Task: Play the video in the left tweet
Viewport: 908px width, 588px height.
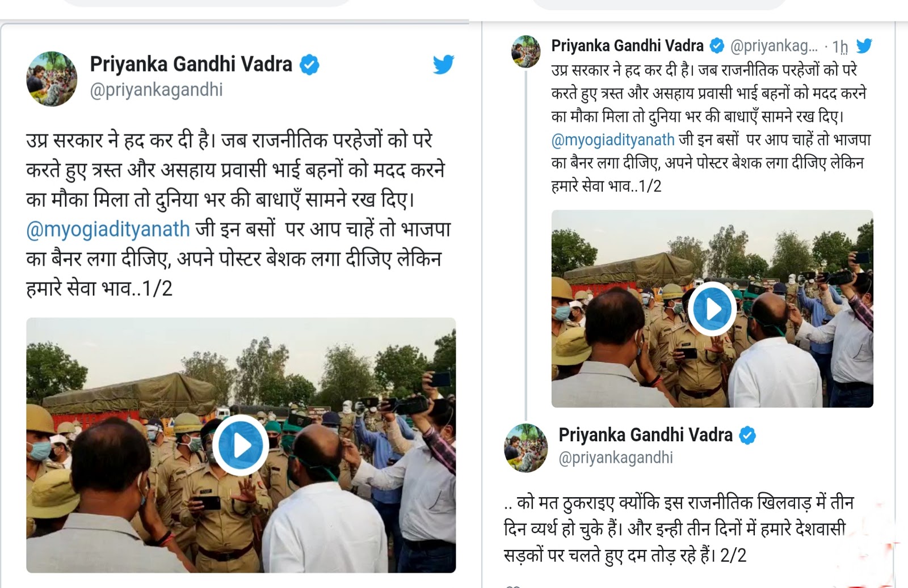Action: point(241,445)
